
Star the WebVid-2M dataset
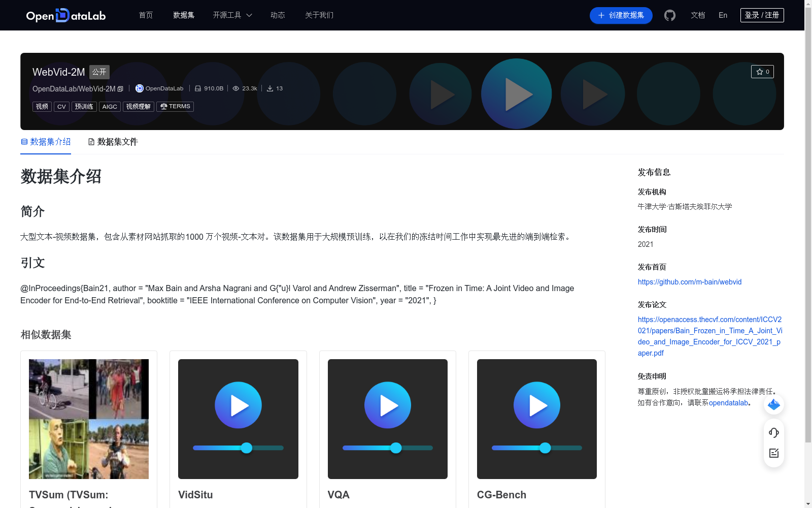point(762,72)
